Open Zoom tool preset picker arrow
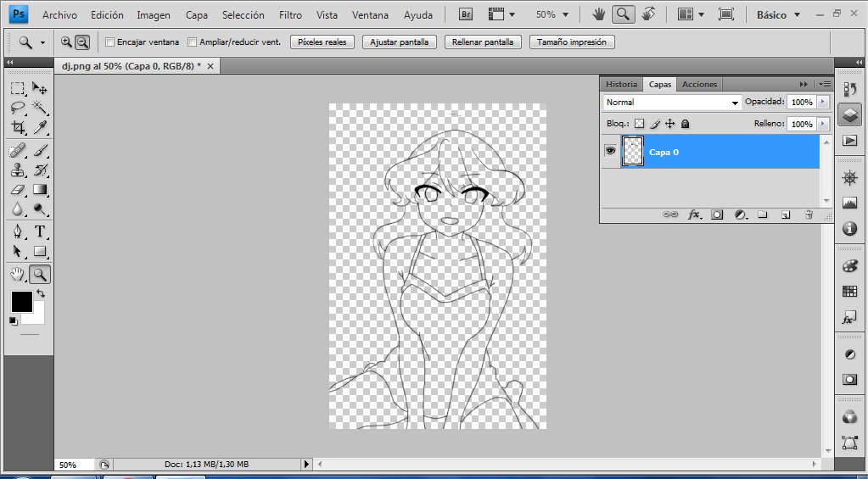This screenshot has width=868, height=479. point(42,42)
